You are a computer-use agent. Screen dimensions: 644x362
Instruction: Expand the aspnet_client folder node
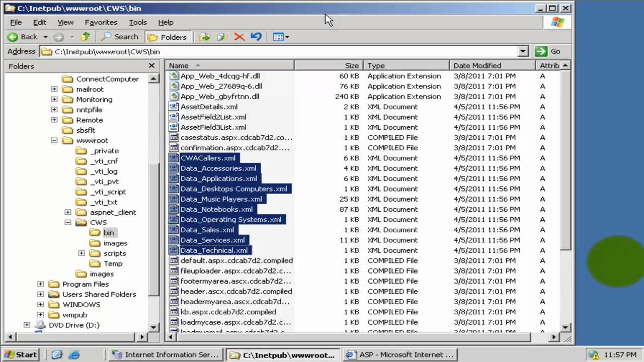(68, 212)
